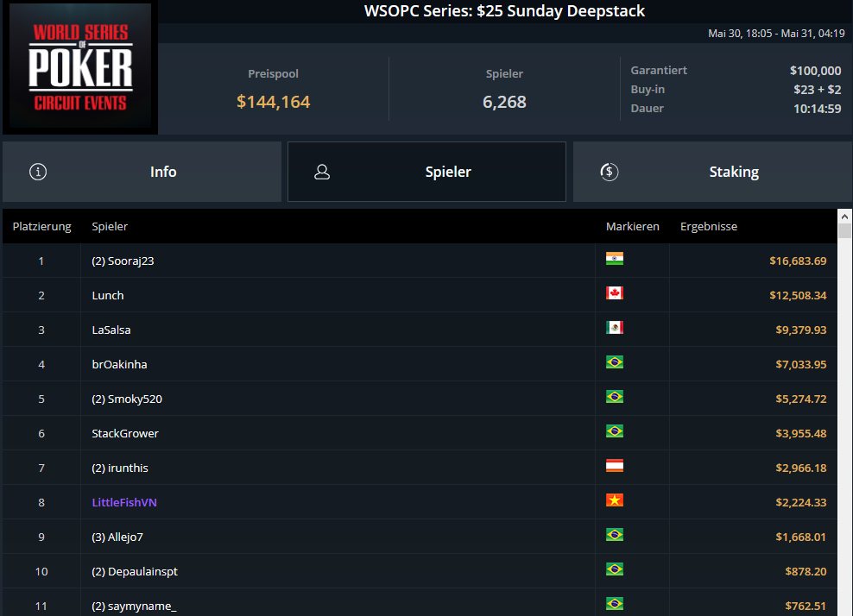Click the Platzierung column header
This screenshot has width=853, height=616.
(42, 227)
